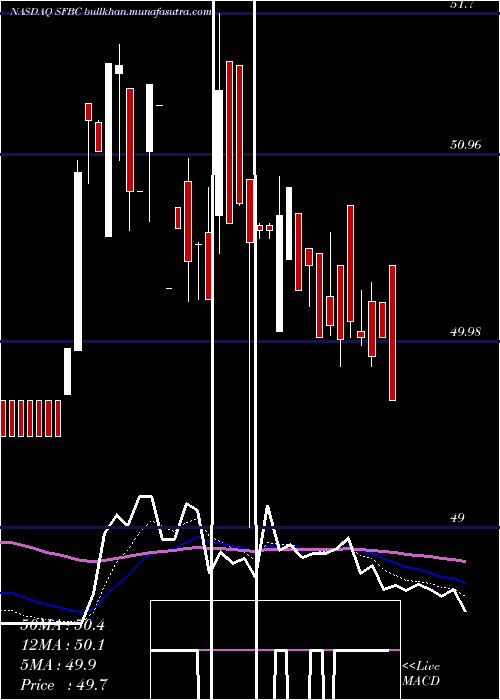Click the 5MA : 49.9 legend text
500x700 pixels.
tap(58, 665)
